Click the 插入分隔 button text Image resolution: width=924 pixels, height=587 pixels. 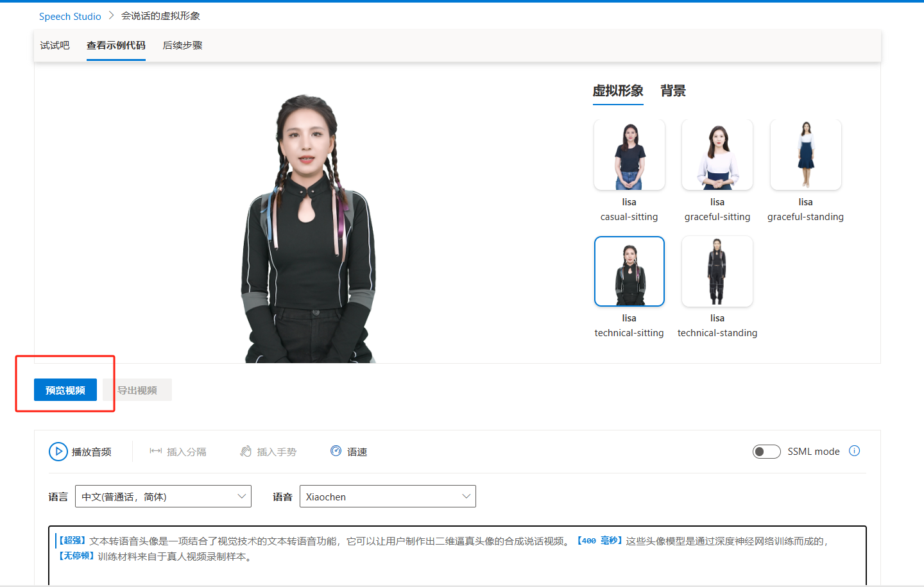187,452
